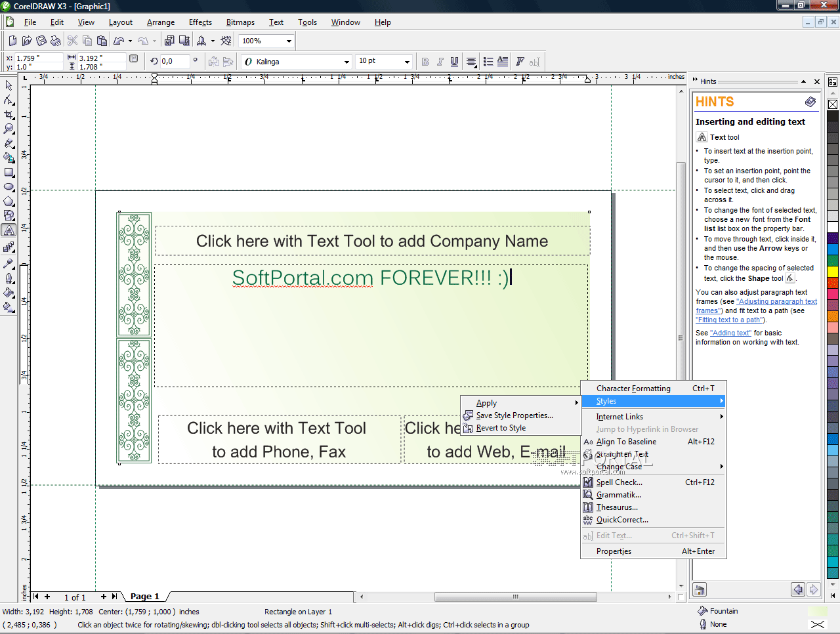840x634 pixels.
Task: Select the active Text tool
Action: coord(9,230)
